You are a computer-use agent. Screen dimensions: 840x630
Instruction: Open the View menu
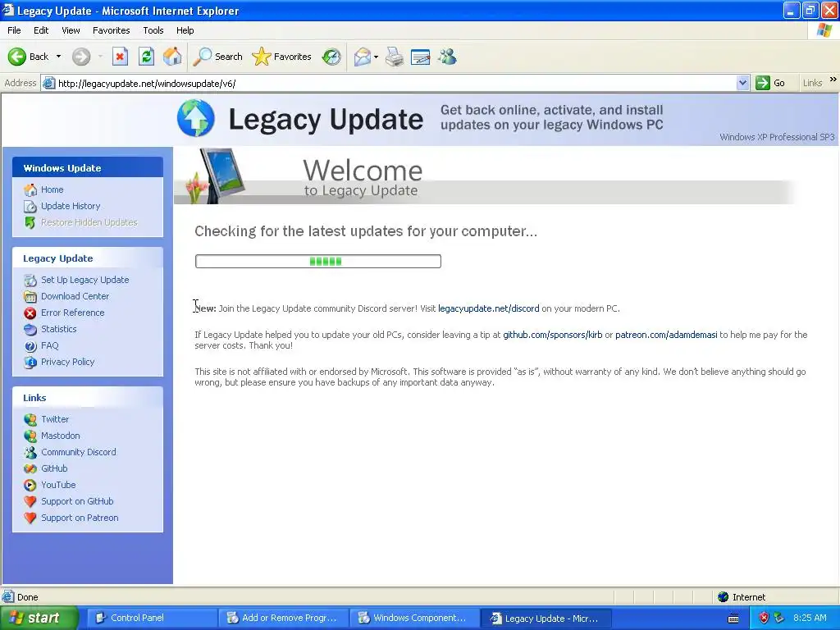pyautogui.click(x=71, y=30)
